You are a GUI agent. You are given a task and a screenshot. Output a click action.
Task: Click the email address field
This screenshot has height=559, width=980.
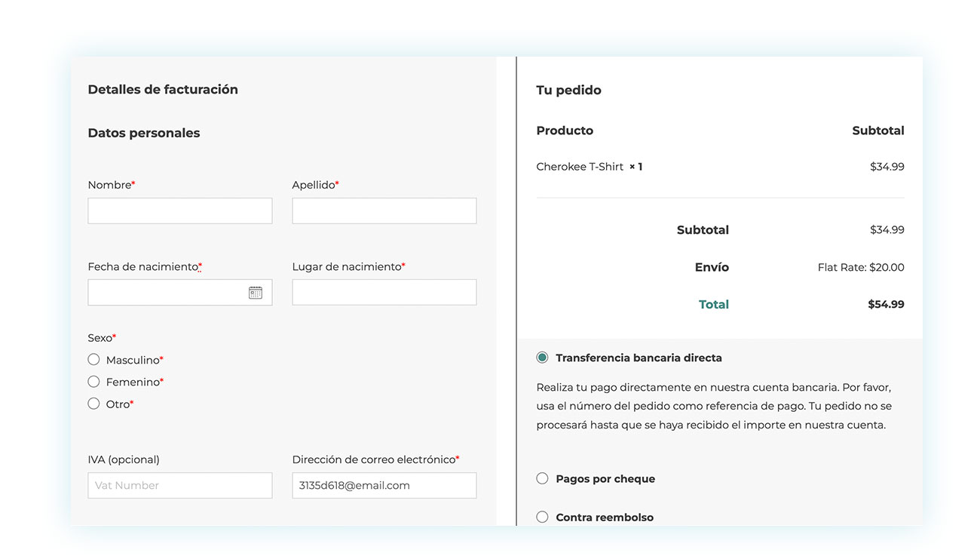pos(384,485)
